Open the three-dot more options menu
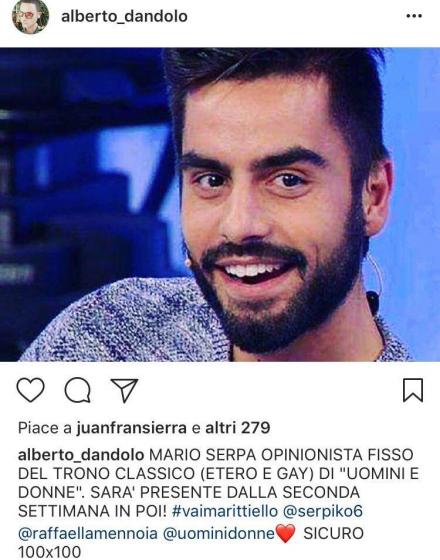This screenshot has width=440, height=560. point(414,16)
